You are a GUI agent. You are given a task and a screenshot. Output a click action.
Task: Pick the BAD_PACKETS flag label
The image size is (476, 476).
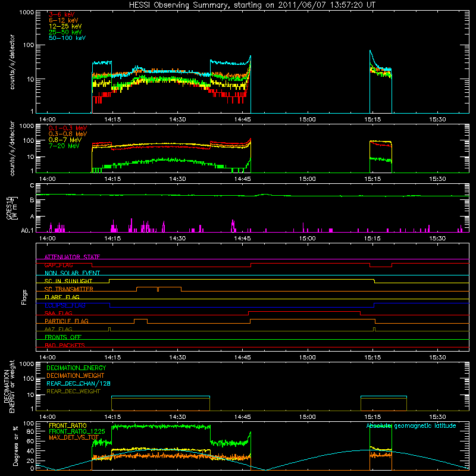pos(65,345)
